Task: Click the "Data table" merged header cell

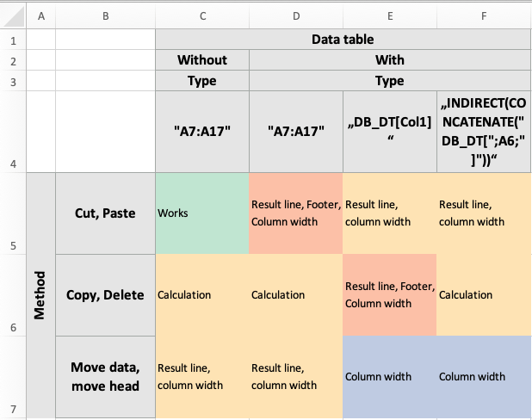Action: click(343, 40)
